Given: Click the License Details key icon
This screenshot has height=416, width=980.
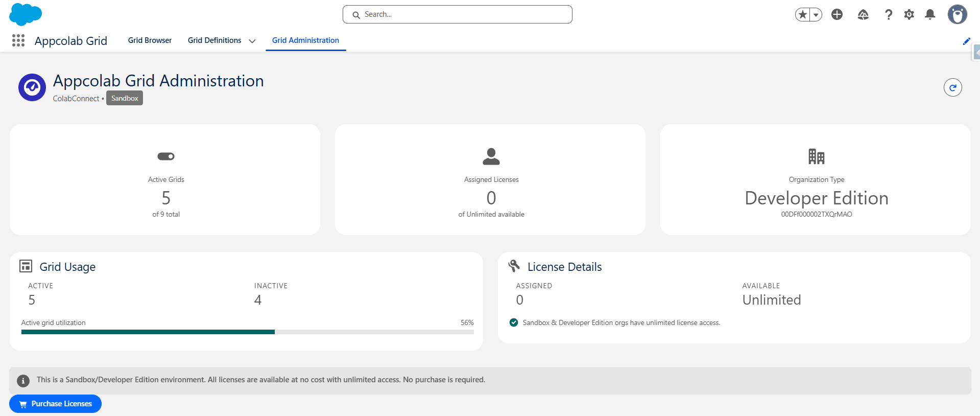Looking at the screenshot, I should click(514, 266).
